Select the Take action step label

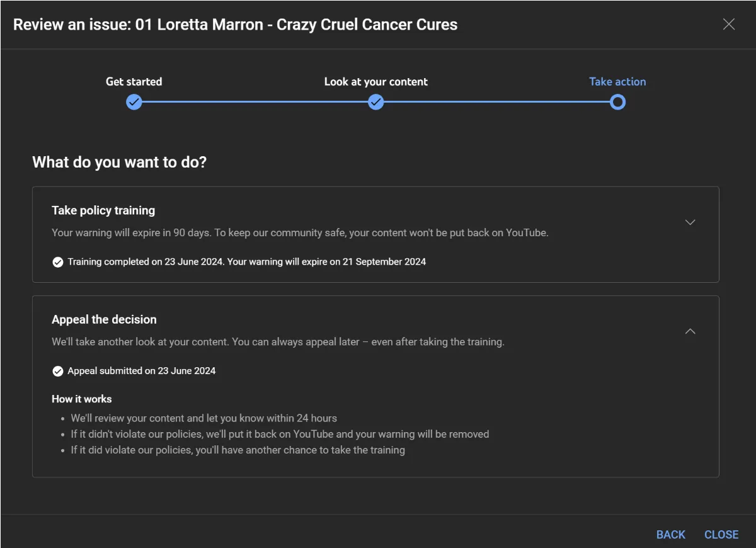pyautogui.click(x=617, y=82)
